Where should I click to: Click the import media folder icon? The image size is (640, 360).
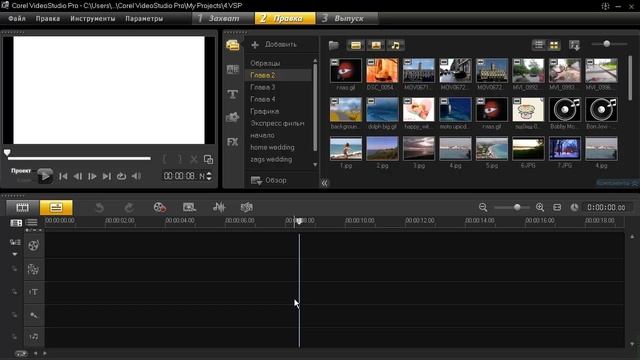click(334, 45)
